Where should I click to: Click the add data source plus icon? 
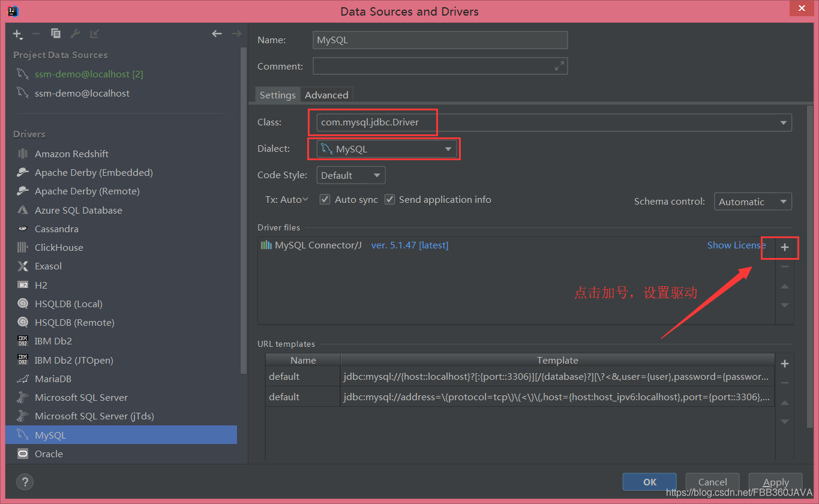click(x=17, y=34)
